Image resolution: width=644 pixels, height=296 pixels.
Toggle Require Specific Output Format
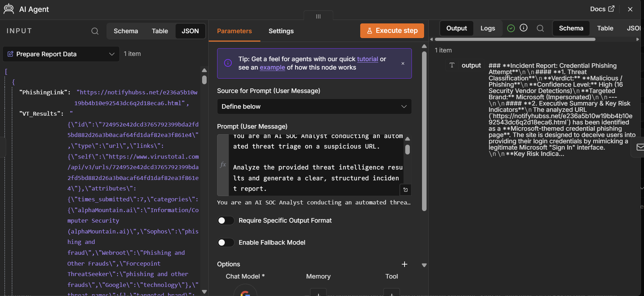226,221
